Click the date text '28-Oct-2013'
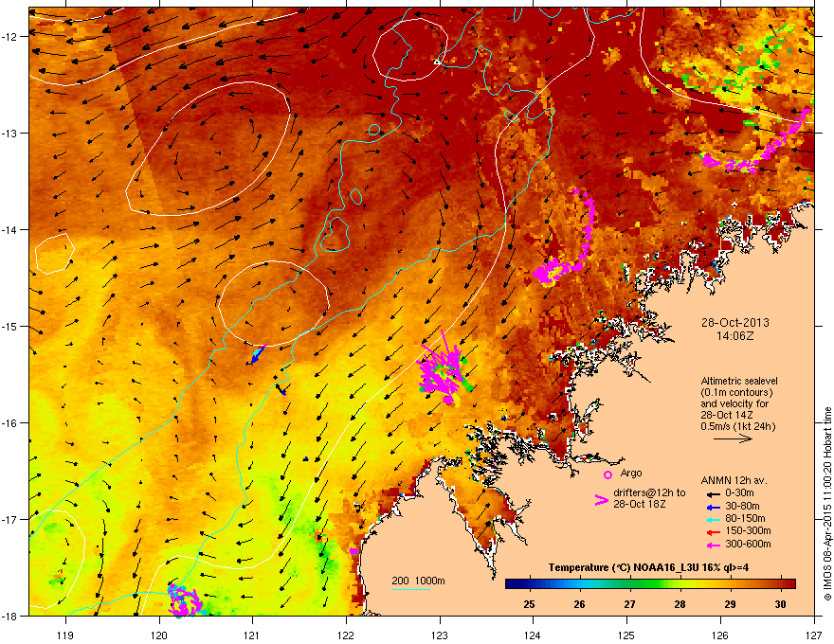The image size is (834, 644). (x=735, y=323)
